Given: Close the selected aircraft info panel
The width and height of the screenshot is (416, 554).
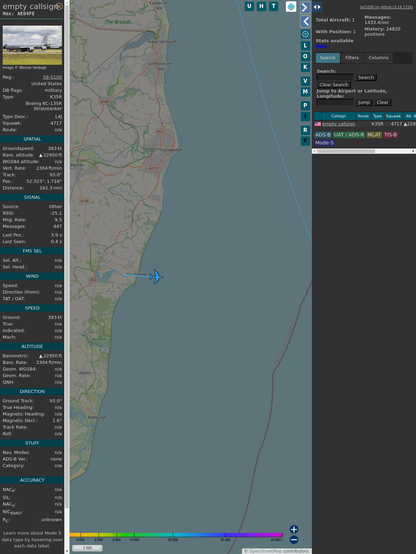Looking at the screenshot, I should tap(59, 6).
